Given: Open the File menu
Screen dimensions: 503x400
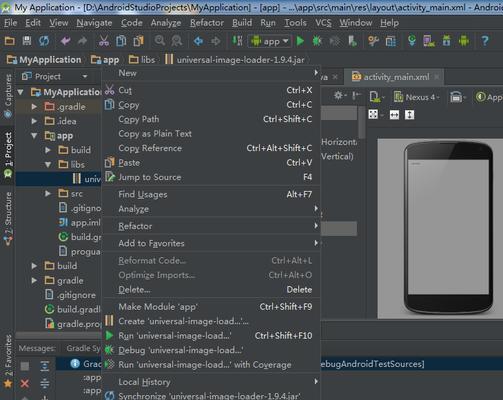Looking at the screenshot, I should tap(11, 23).
